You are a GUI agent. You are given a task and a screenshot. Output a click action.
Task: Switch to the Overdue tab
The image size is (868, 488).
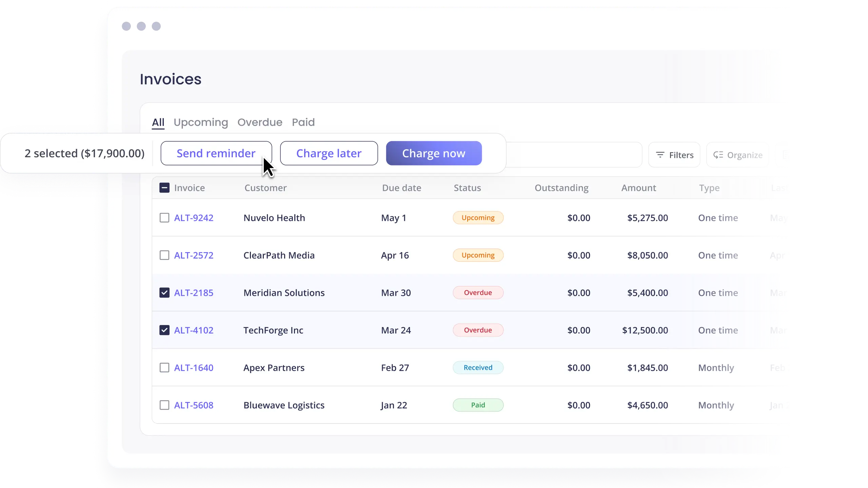tap(260, 122)
